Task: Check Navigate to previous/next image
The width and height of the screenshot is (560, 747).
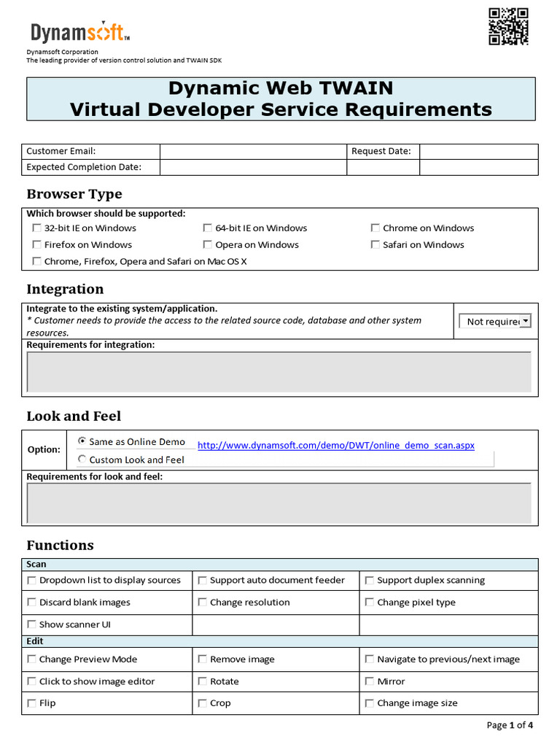Action: [370, 659]
